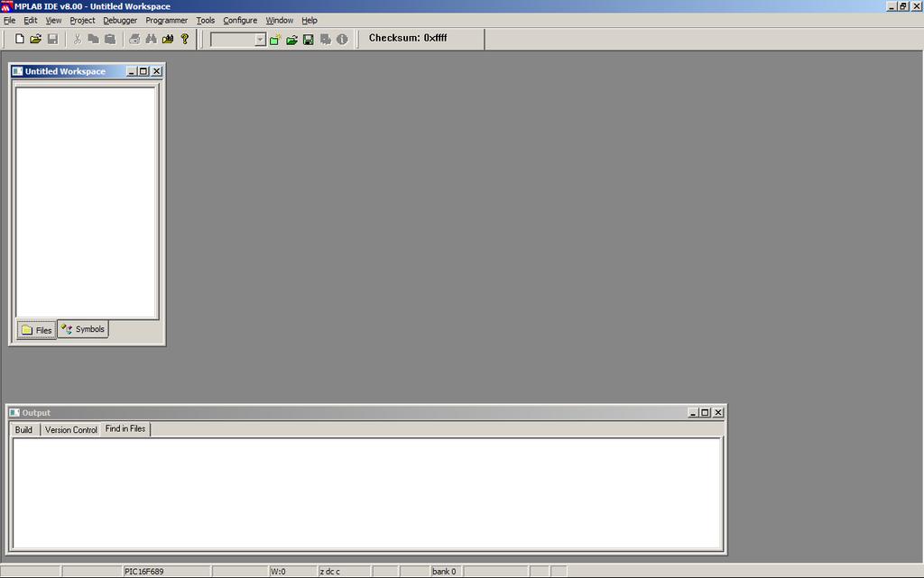Click the Cut scissors icon
Image resolution: width=924 pixels, height=578 pixels.
[x=78, y=40]
